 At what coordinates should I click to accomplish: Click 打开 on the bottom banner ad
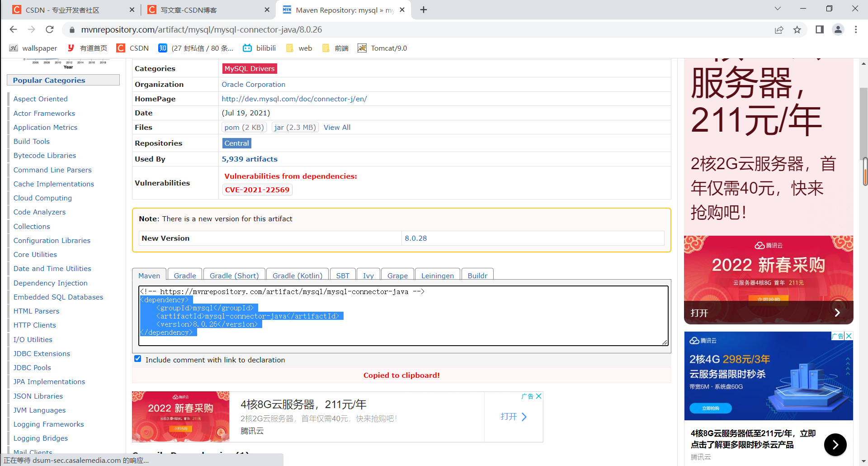514,417
